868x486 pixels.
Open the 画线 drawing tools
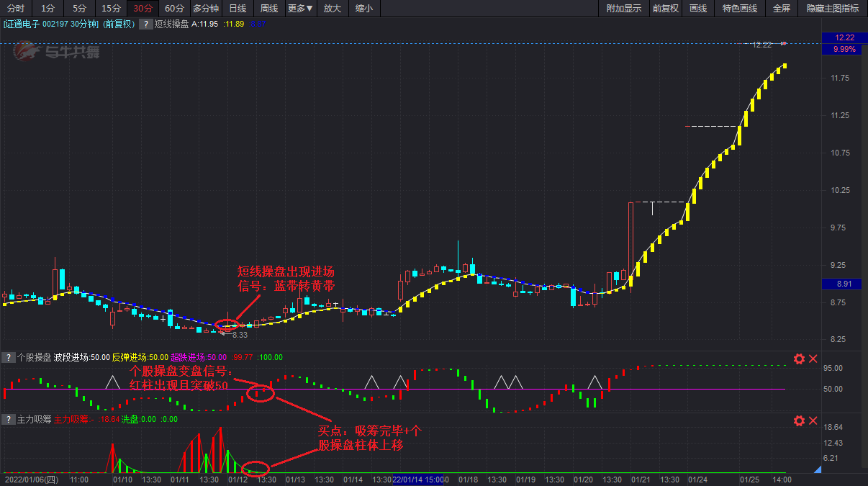click(698, 9)
